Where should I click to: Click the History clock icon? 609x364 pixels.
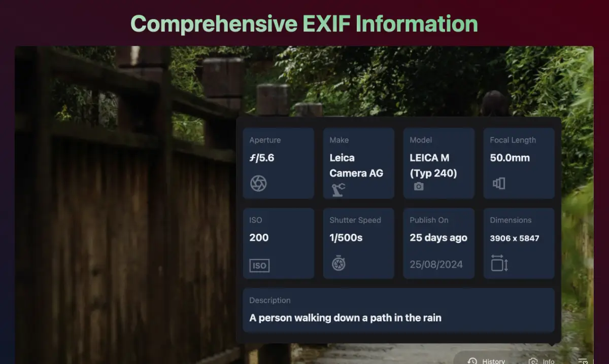point(472,361)
